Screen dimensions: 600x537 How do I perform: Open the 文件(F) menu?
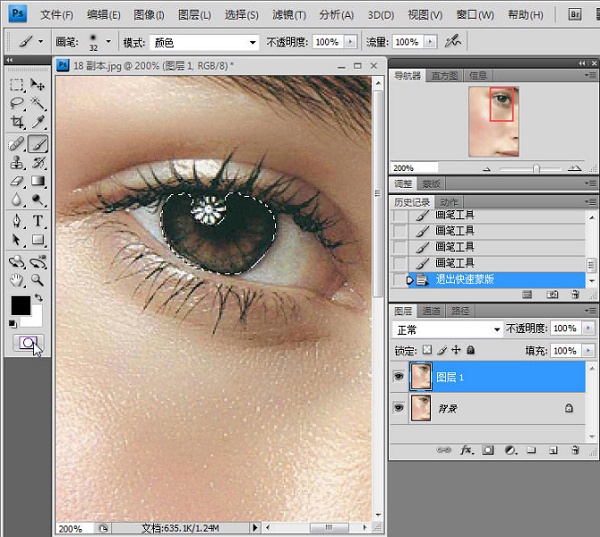57,15
